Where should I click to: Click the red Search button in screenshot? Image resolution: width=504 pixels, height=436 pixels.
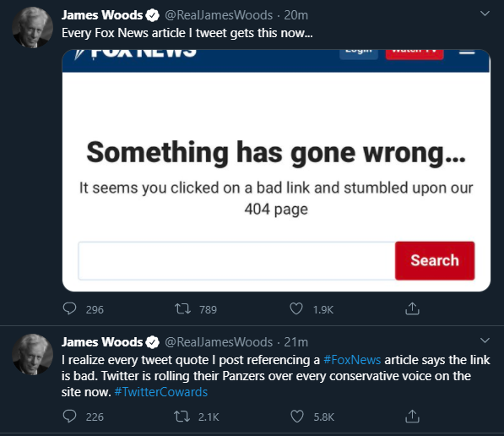click(x=435, y=260)
